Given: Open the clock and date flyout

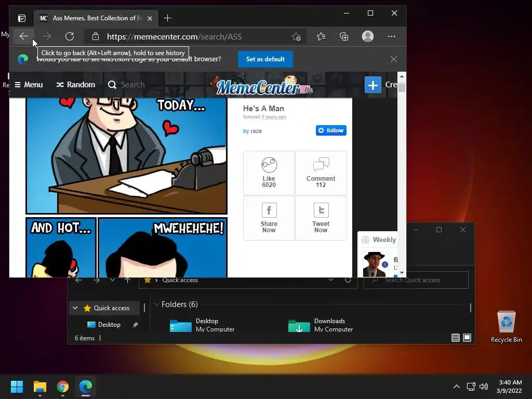Looking at the screenshot, I should coord(509,387).
